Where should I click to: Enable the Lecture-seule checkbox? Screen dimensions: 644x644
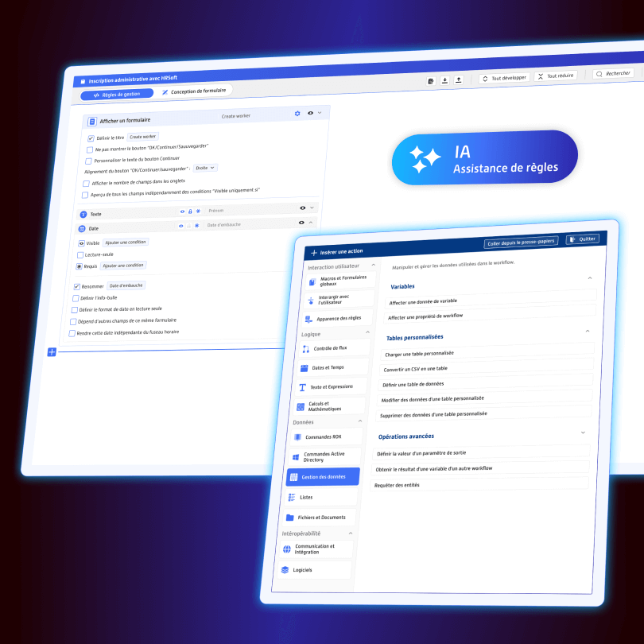[x=80, y=254]
